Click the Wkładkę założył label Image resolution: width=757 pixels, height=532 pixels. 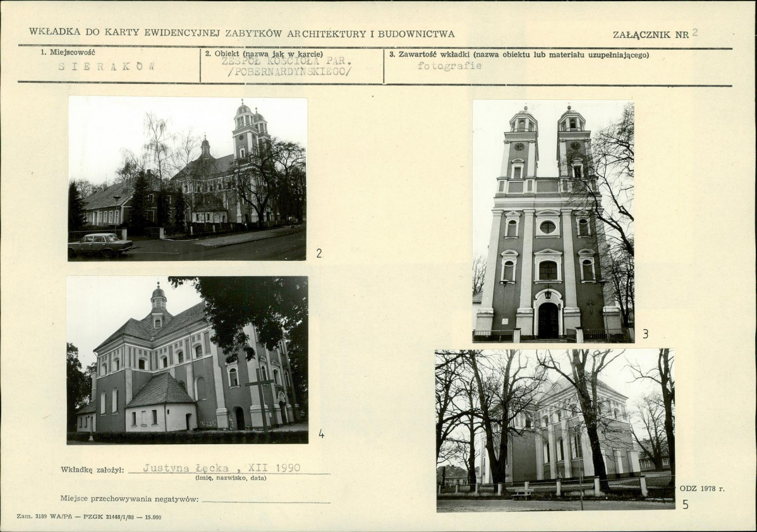[93, 469]
